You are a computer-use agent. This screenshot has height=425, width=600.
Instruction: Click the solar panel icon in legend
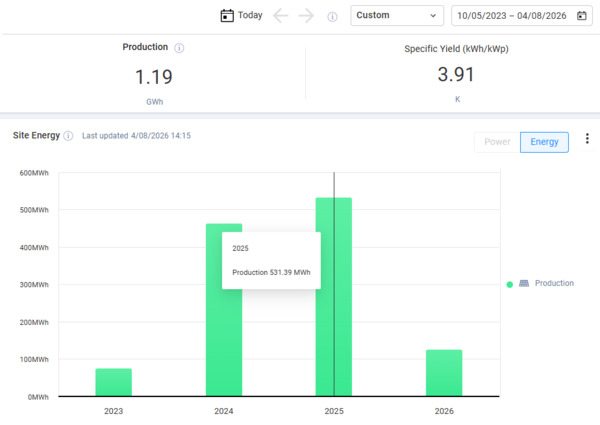[x=523, y=284]
